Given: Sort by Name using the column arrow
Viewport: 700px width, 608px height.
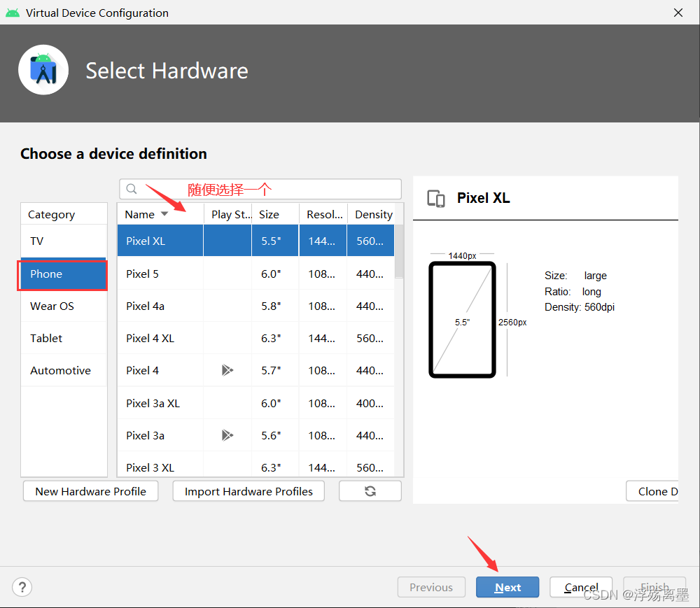Looking at the screenshot, I should pos(164,214).
